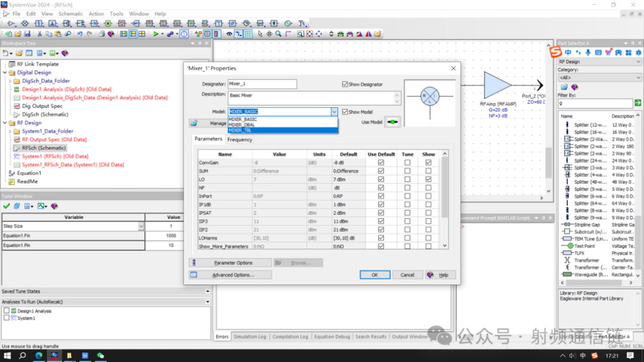Open the Step Size dropdown in Tune Window
The height and width of the screenshot is (362, 644).
pos(141,227)
